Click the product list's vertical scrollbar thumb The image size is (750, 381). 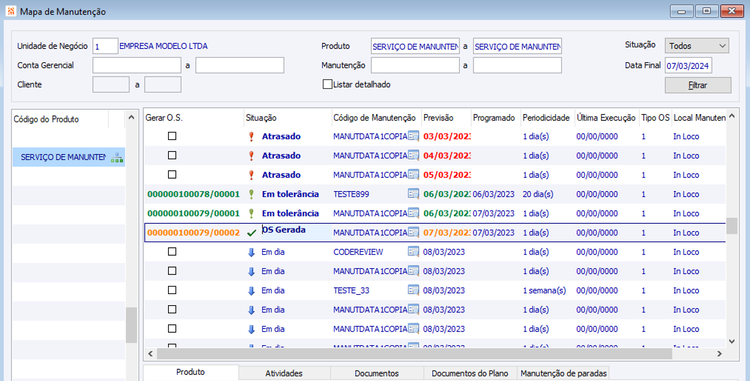click(132, 325)
